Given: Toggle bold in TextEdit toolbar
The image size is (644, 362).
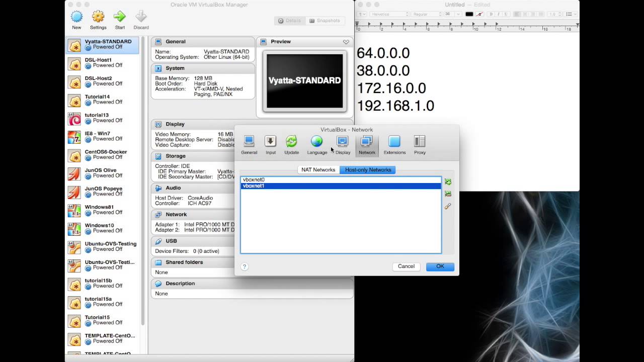Looking at the screenshot, I should [x=491, y=14].
